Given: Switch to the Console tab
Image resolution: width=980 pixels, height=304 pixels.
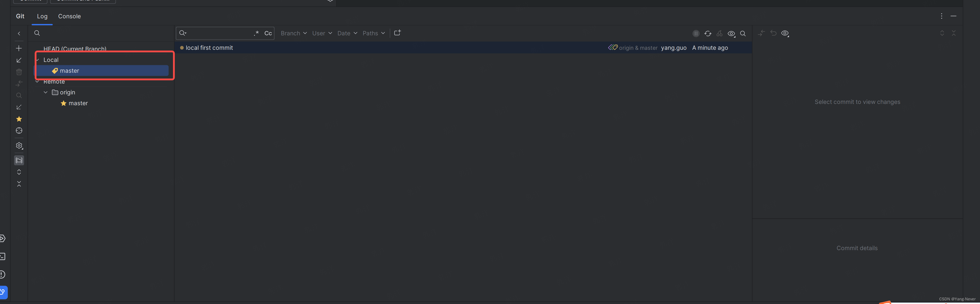Looking at the screenshot, I should (x=69, y=17).
